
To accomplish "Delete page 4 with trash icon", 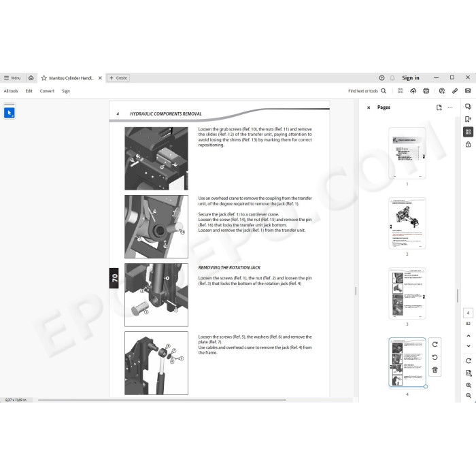I will (435, 370).
